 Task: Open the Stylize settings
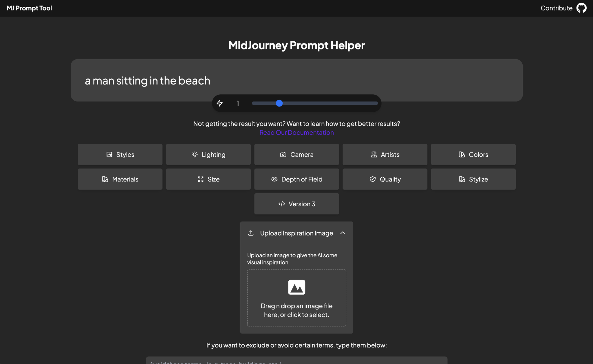point(473,179)
